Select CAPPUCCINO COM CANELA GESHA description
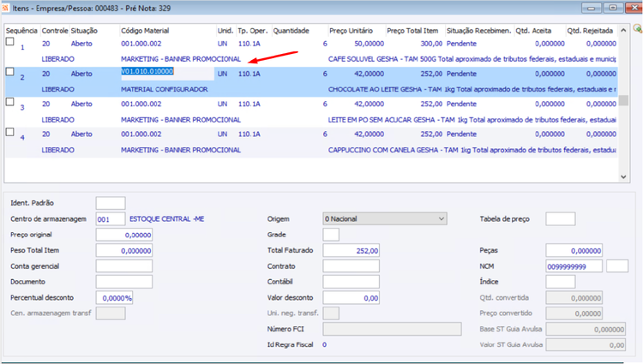This screenshot has width=643, height=364. point(472,150)
